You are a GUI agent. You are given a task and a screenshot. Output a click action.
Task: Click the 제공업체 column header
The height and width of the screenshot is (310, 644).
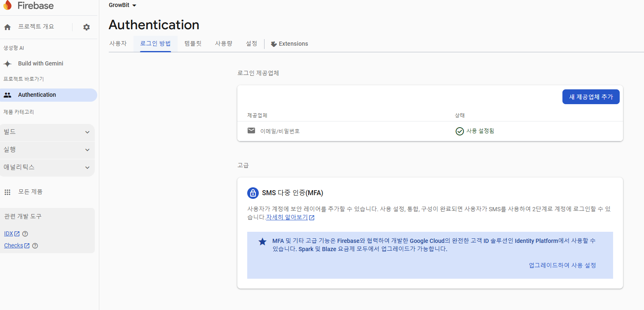click(258, 116)
